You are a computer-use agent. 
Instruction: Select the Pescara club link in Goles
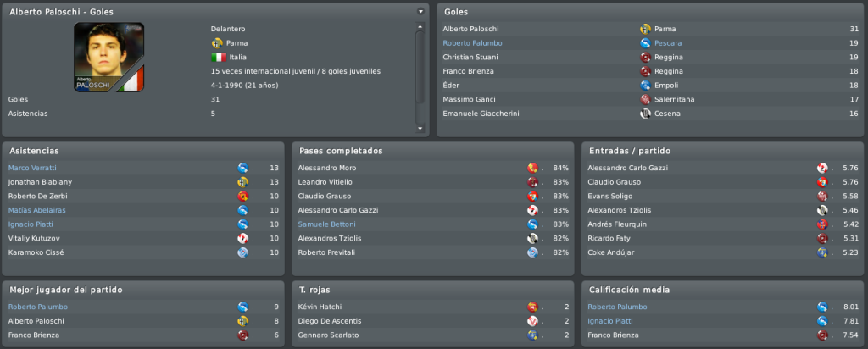[668, 43]
